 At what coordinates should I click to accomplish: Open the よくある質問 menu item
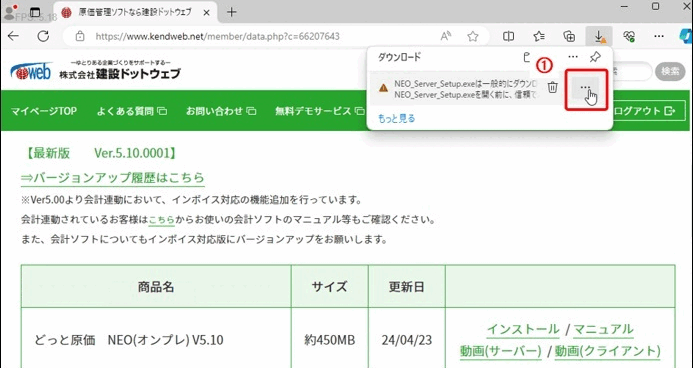coord(131,111)
